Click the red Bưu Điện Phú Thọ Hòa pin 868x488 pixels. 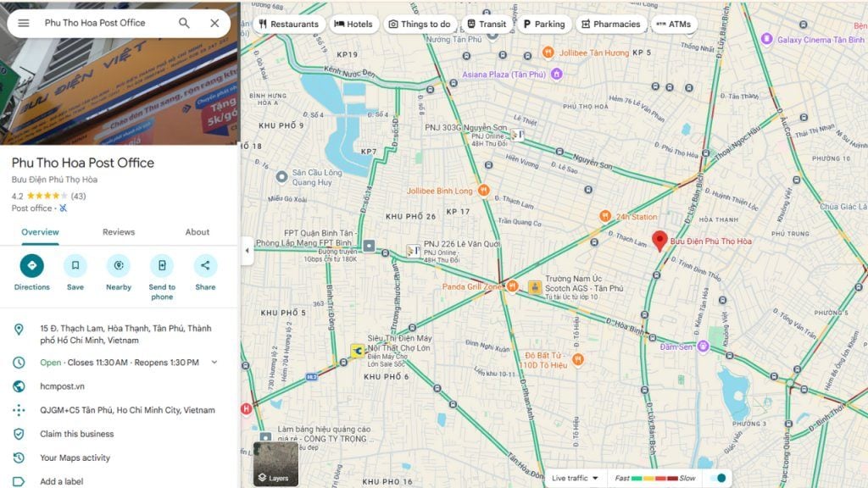point(659,240)
